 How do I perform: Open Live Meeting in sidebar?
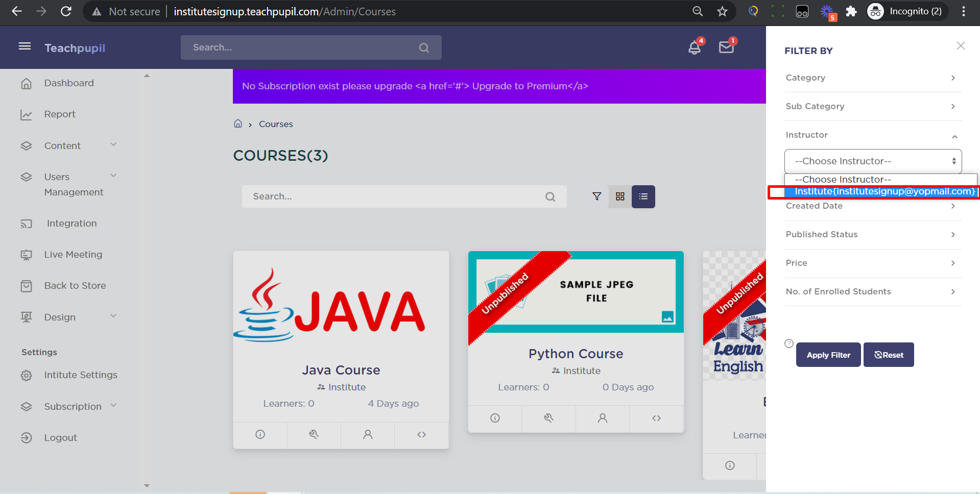click(73, 255)
